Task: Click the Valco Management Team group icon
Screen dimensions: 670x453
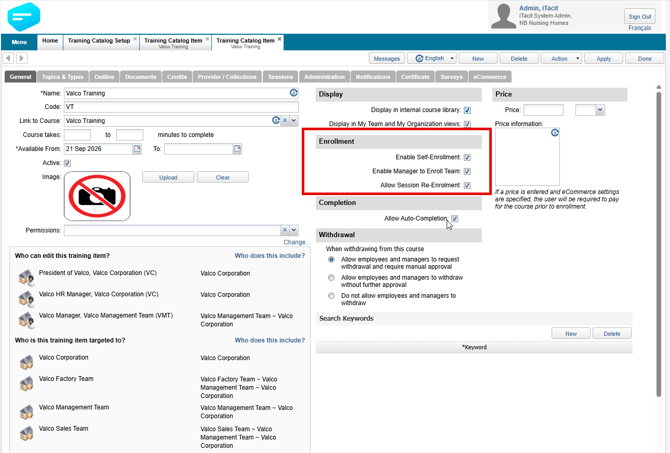Action: tap(26, 412)
